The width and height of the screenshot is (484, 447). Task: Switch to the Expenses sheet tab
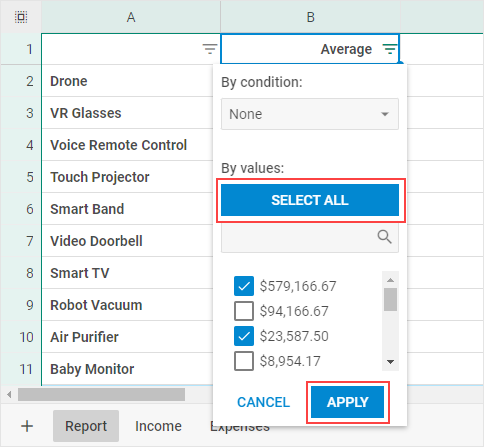pyautogui.click(x=240, y=428)
